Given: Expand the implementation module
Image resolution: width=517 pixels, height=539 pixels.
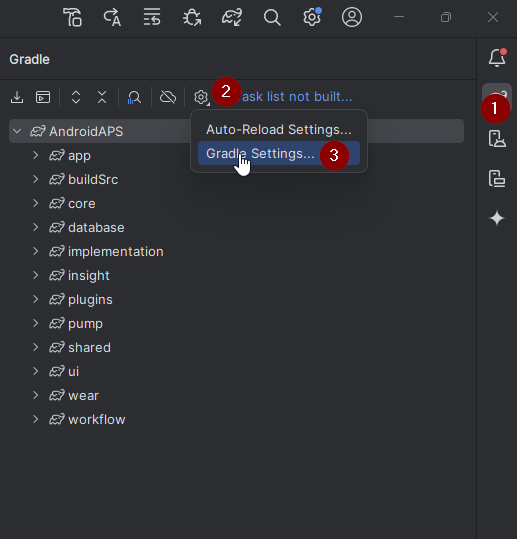Looking at the screenshot, I should click(x=35, y=251).
